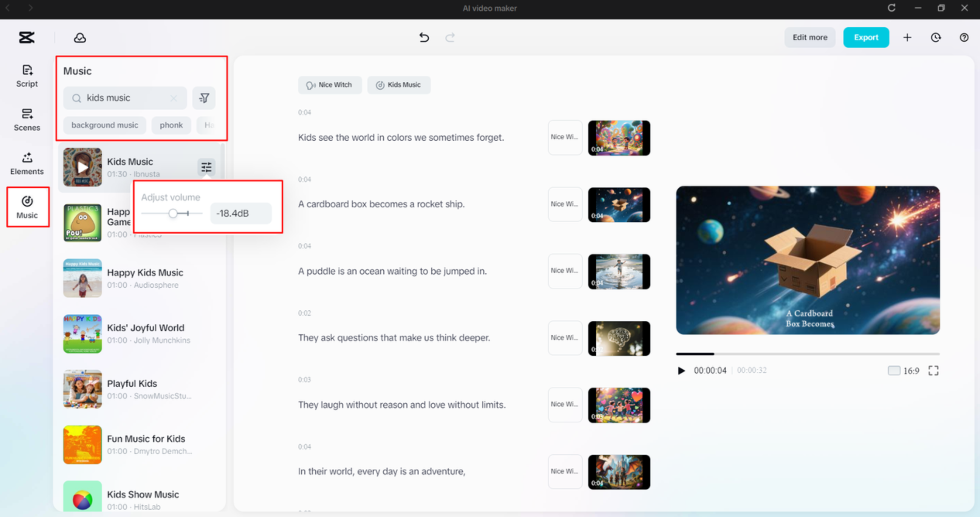Open volume settings for the Kids Music track
The height and width of the screenshot is (517, 980).
pos(206,167)
